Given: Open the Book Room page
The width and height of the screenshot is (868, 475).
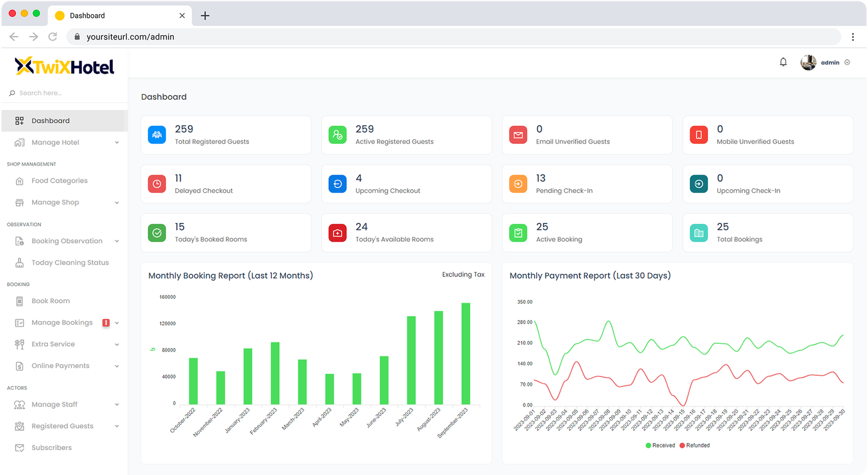Looking at the screenshot, I should (x=50, y=301).
